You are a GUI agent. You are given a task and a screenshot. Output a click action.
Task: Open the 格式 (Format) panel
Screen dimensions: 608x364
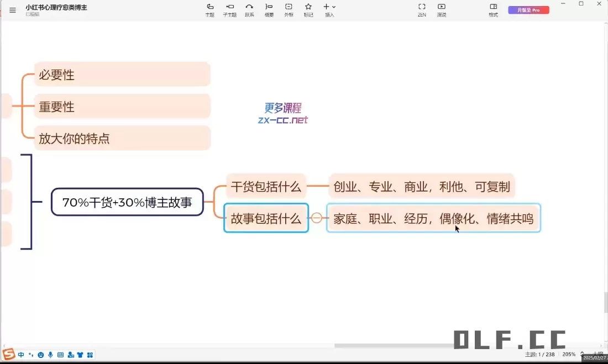[493, 10]
